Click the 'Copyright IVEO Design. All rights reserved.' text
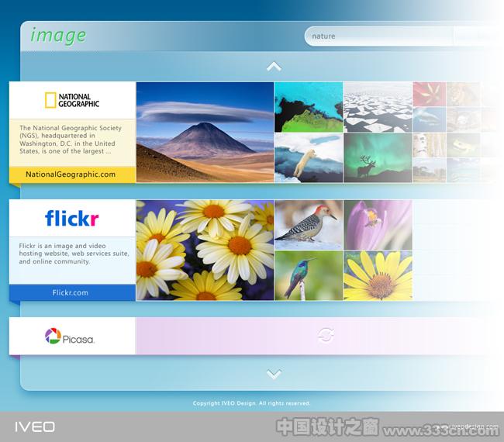 click(x=251, y=403)
